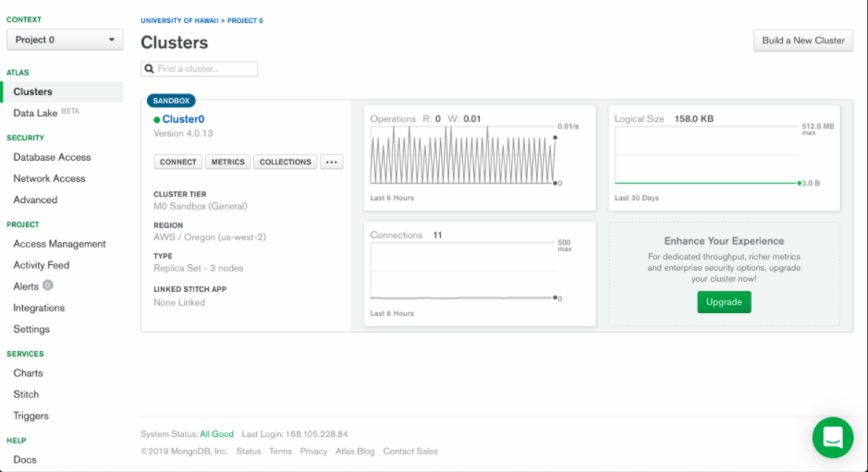
Task: Open Integrations in the sidebar
Action: tap(39, 308)
